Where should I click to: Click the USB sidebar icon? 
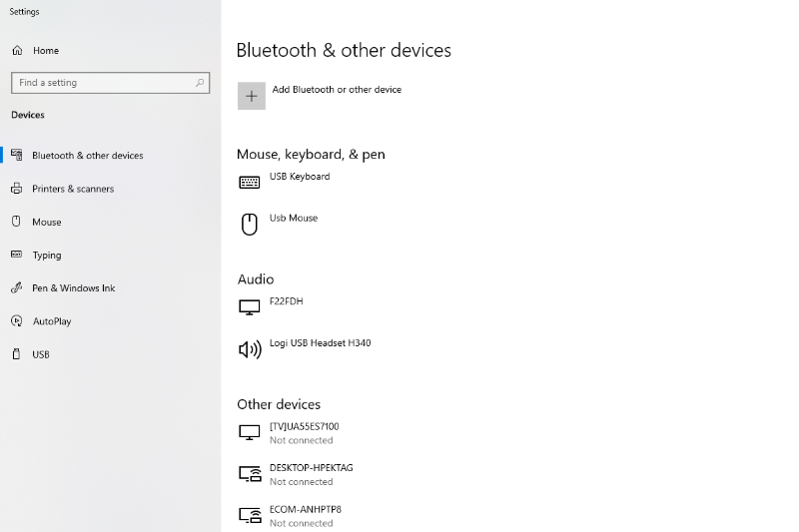[x=16, y=353]
